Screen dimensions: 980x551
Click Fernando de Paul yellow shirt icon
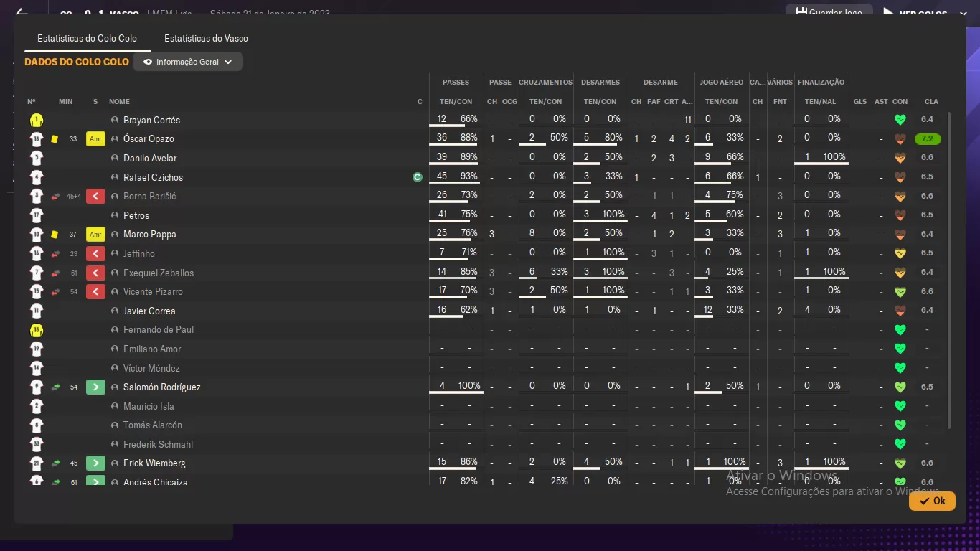[x=37, y=330]
